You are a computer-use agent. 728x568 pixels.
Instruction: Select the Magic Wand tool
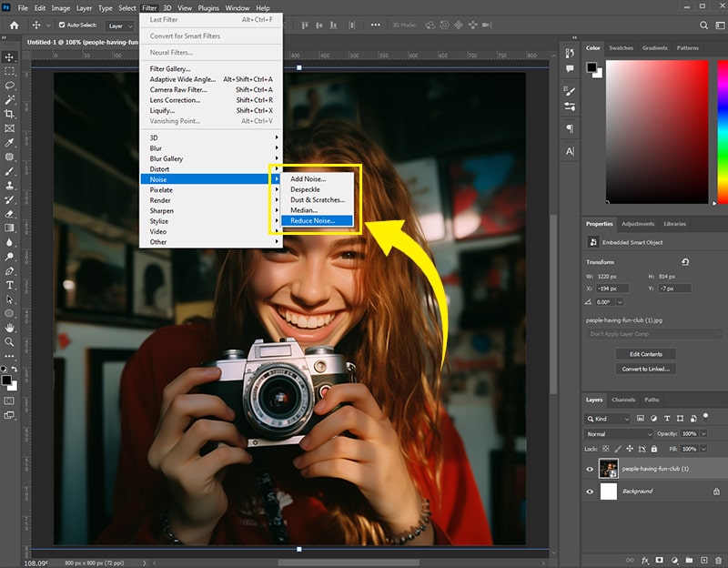point(9,100)
